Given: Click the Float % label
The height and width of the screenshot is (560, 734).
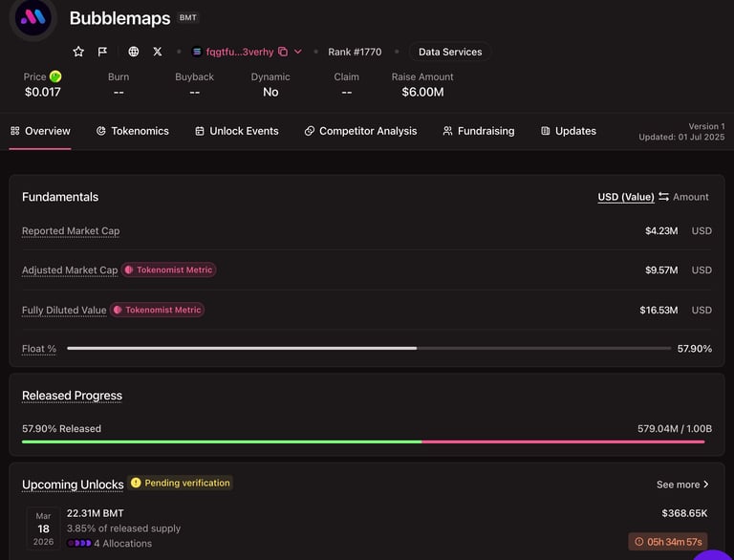Looking at the screenshot, I should (39, 349).
